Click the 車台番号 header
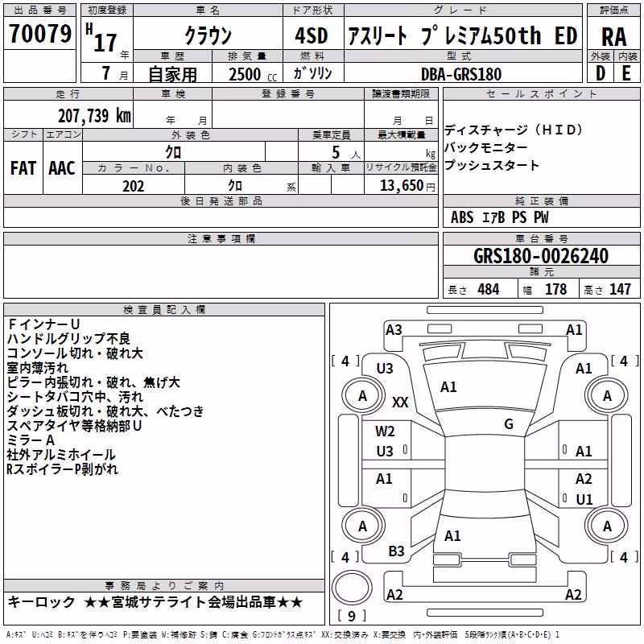The image size is (644, 644). pos(541,238)
